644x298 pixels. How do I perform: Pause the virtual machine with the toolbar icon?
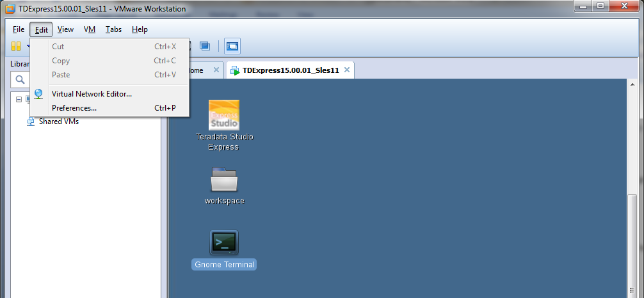click(x=16, y=46)
